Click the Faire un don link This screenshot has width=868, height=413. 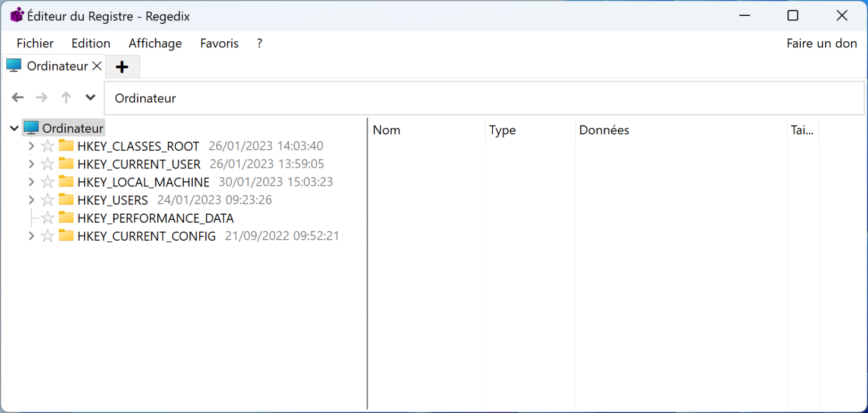click(x=821, y=43)
